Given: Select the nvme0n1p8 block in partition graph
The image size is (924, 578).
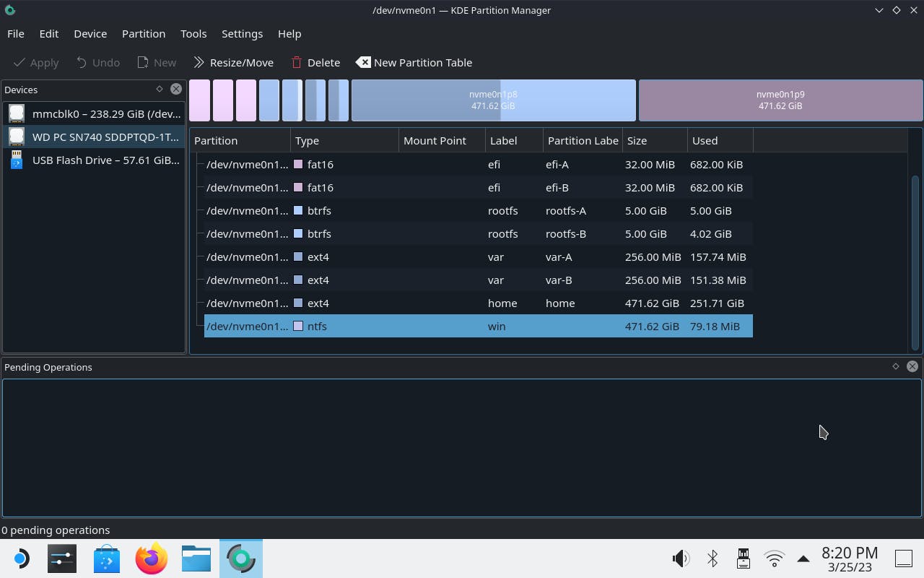Looking at the screenshot, I should (493, 100).
